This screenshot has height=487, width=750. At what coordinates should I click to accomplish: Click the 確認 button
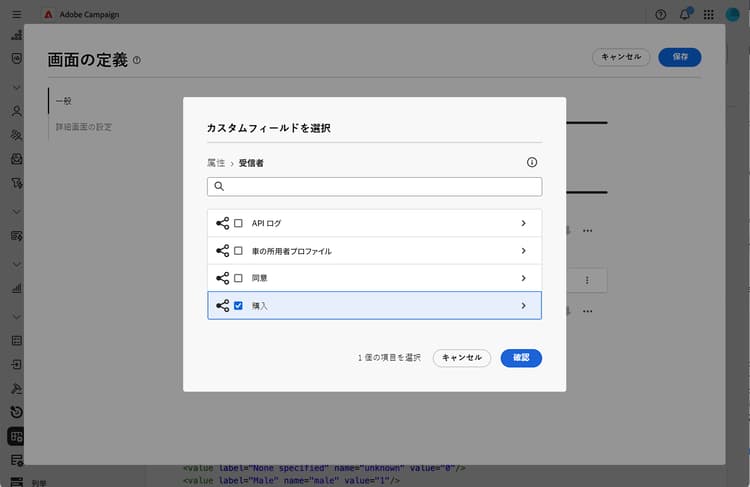tap(521, 358)
